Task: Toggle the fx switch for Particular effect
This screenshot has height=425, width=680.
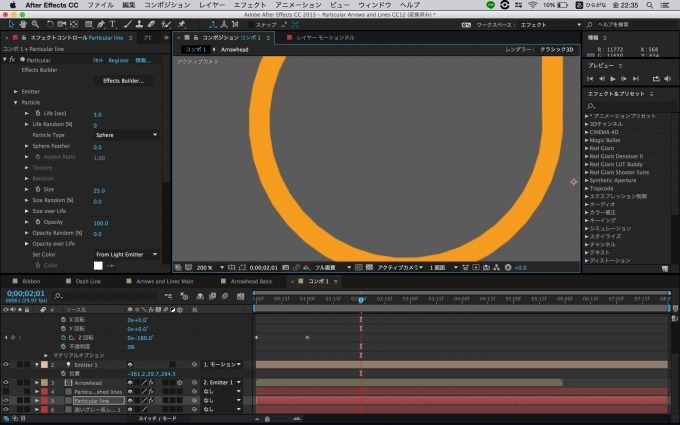Action: 10,60
